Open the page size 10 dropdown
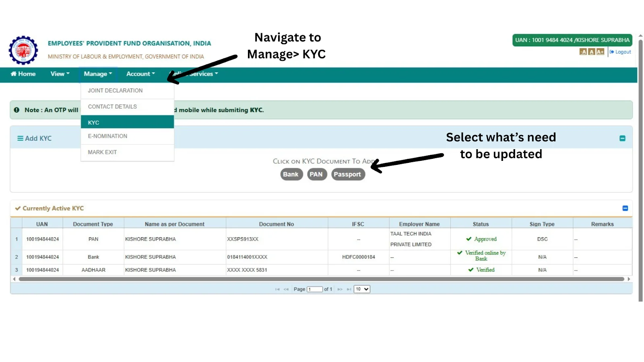 pyautogui.click(x=361, y=289)
